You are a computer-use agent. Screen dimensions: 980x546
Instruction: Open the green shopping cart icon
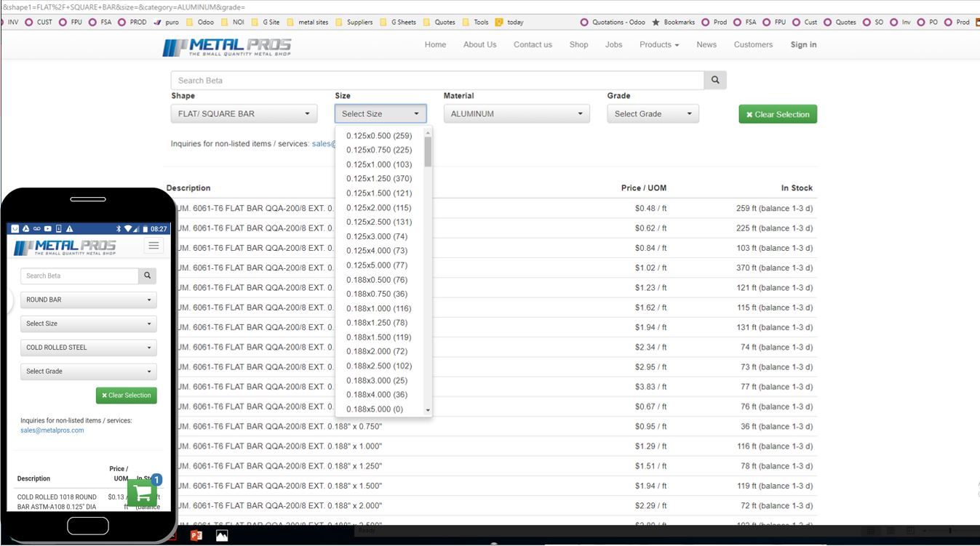click(143, 493)
